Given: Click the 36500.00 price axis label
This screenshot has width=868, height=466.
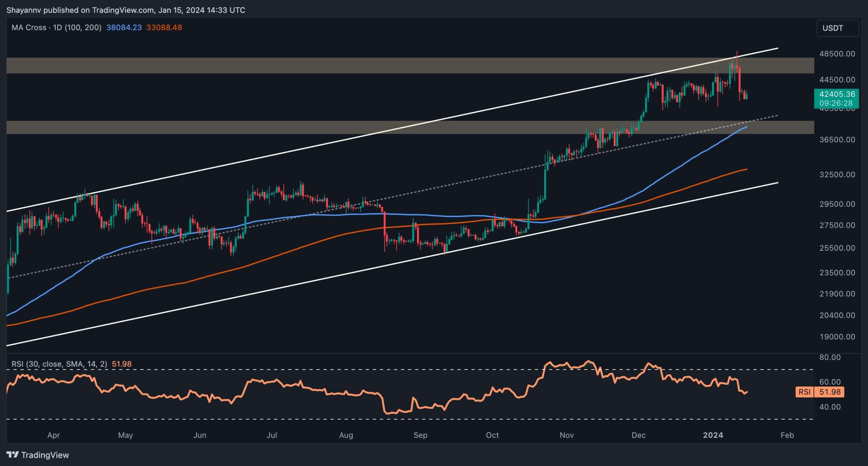Looking at the screenshot, I should pos(837,139).
